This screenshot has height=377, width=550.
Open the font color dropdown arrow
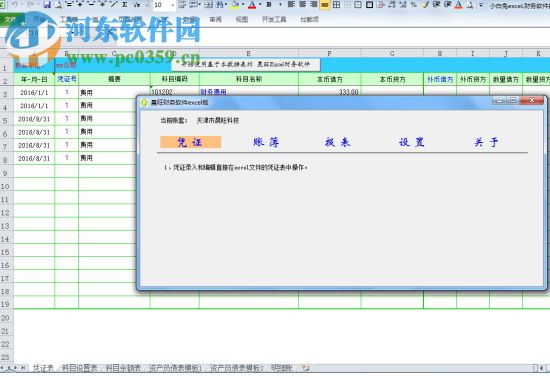click(260, 5)
